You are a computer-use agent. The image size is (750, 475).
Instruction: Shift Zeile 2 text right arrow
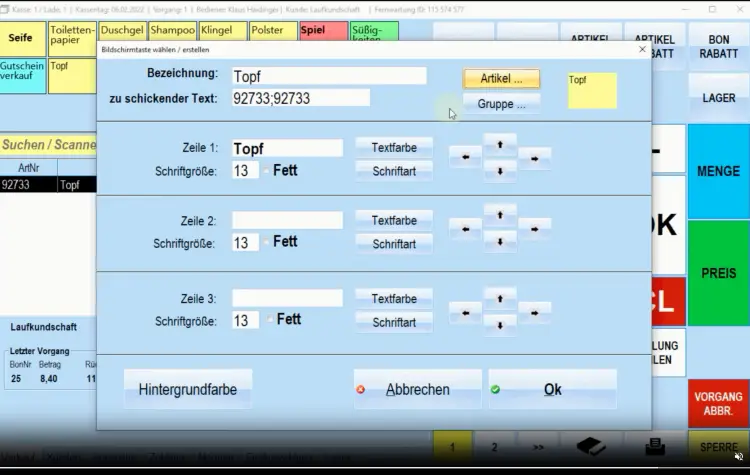534,230
